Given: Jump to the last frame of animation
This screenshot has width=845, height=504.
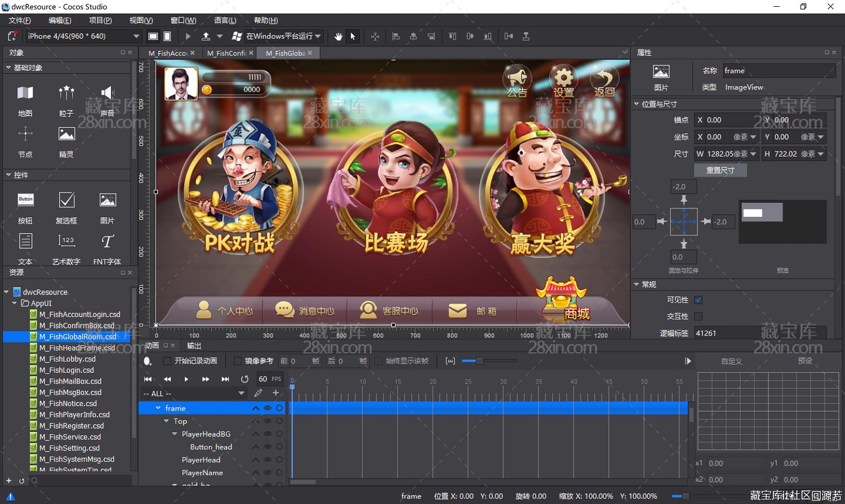Looking at the screenshot, I should [225, 379].
